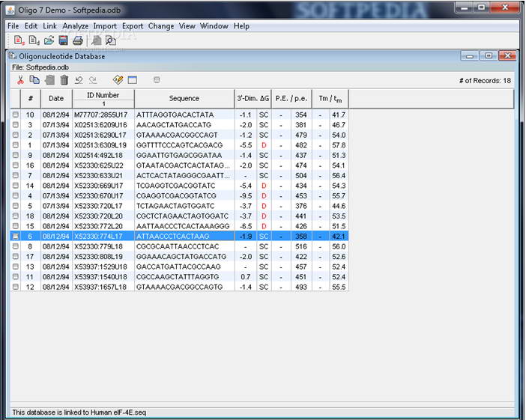Screen dimensions: 526x420
Task: Click sequence TCTAGAACTAGTGGATC
Action: tap(175, 206)
